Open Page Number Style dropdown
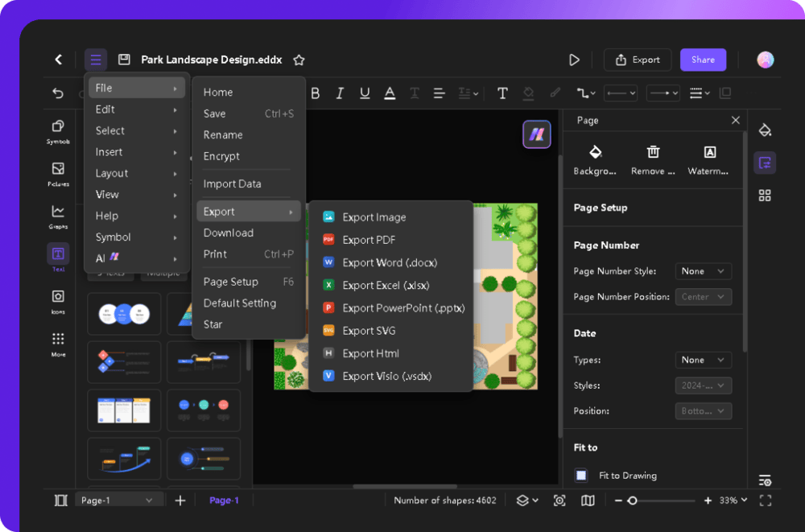The height and width of the screenshot is (532, 805). click(703, 271)
